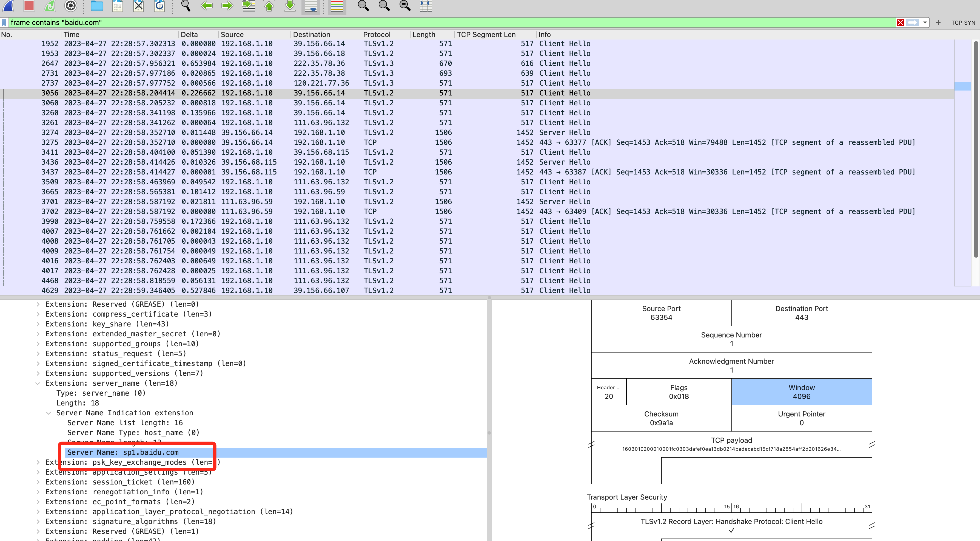Jump to the first packet

point(269,7)
